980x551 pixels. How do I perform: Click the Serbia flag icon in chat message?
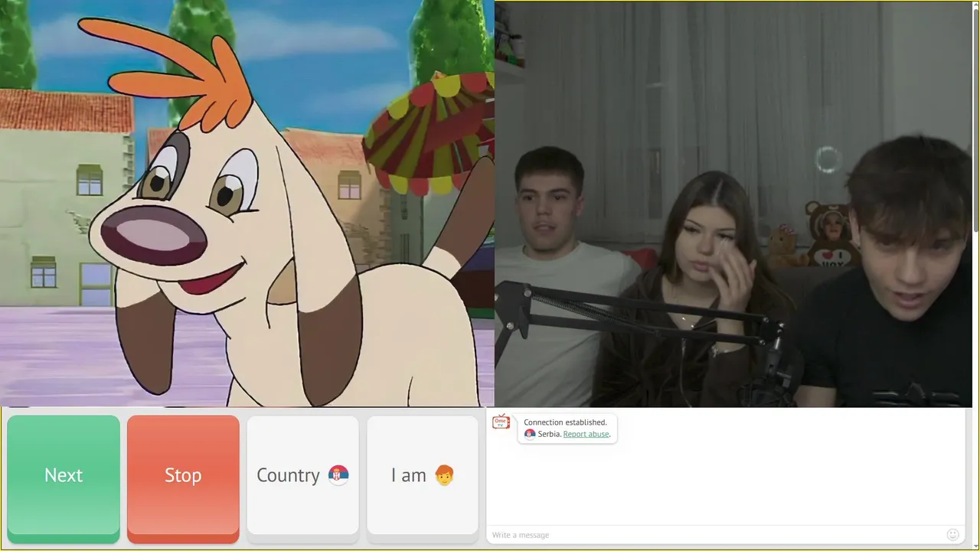point(530,434)
